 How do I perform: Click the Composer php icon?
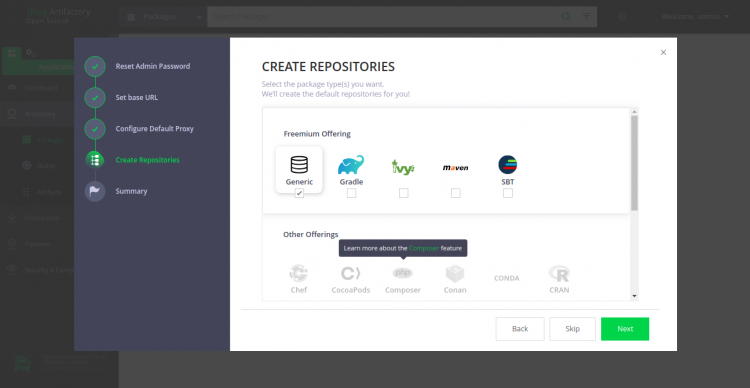tap(403, 273)
